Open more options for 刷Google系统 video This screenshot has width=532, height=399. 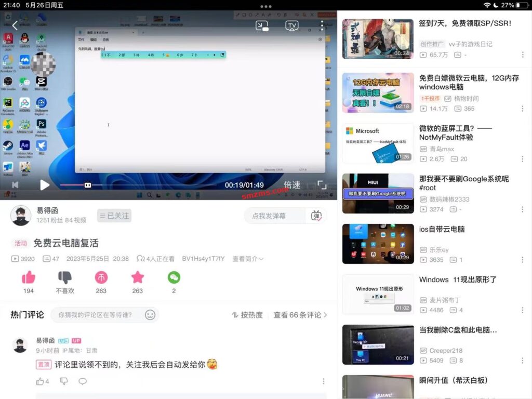tap(523, 209)
